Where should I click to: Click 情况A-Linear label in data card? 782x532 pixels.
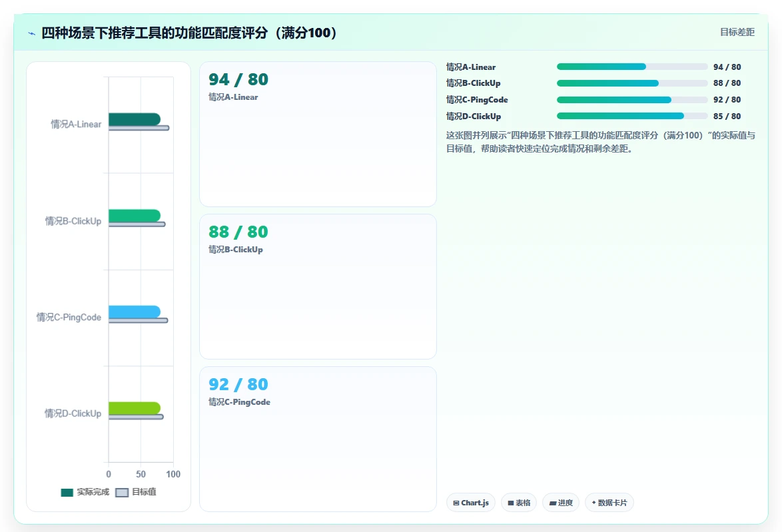pos(233,97)
